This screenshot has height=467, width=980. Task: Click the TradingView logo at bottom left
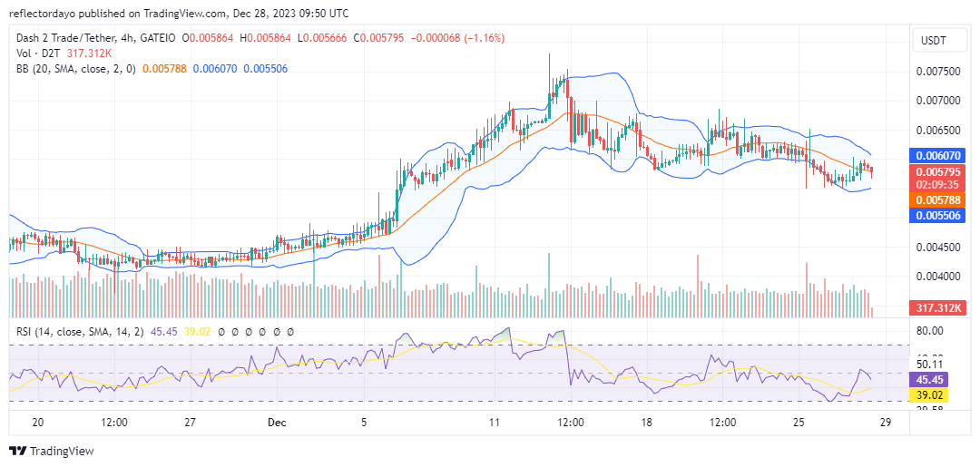click(x=51, y=451)
